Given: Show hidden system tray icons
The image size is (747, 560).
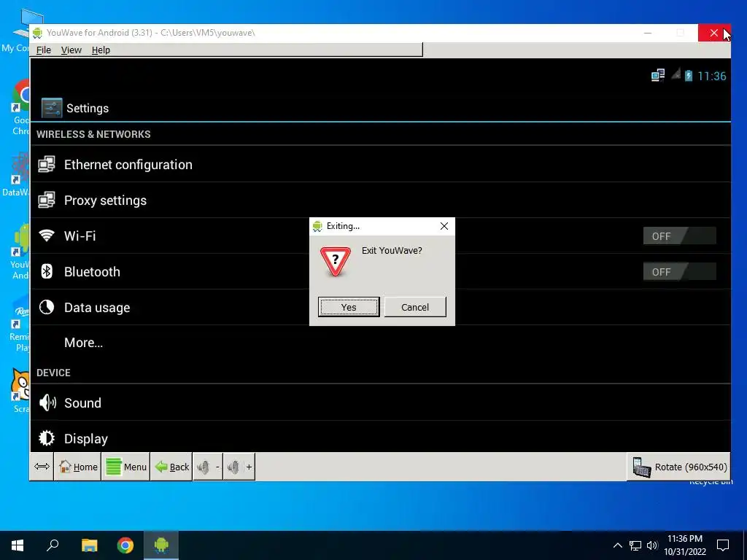Looking at the screenshot, I should click(x=617, y=545).
